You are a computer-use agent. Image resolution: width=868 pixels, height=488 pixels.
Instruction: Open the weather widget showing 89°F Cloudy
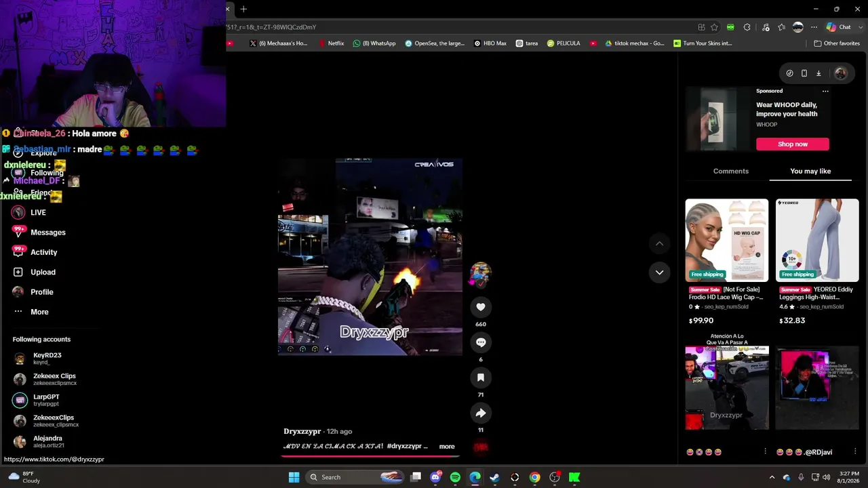coord(23,477)
